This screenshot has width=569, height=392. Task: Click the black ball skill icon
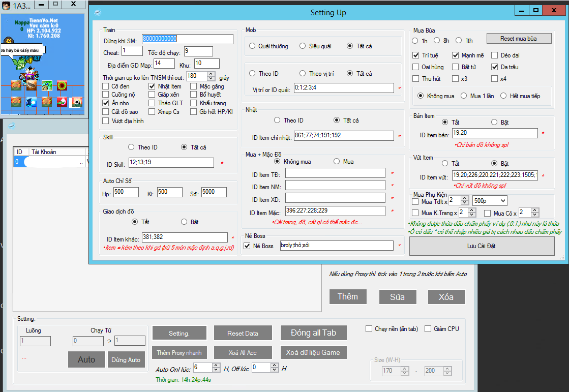tap(77, 102)
